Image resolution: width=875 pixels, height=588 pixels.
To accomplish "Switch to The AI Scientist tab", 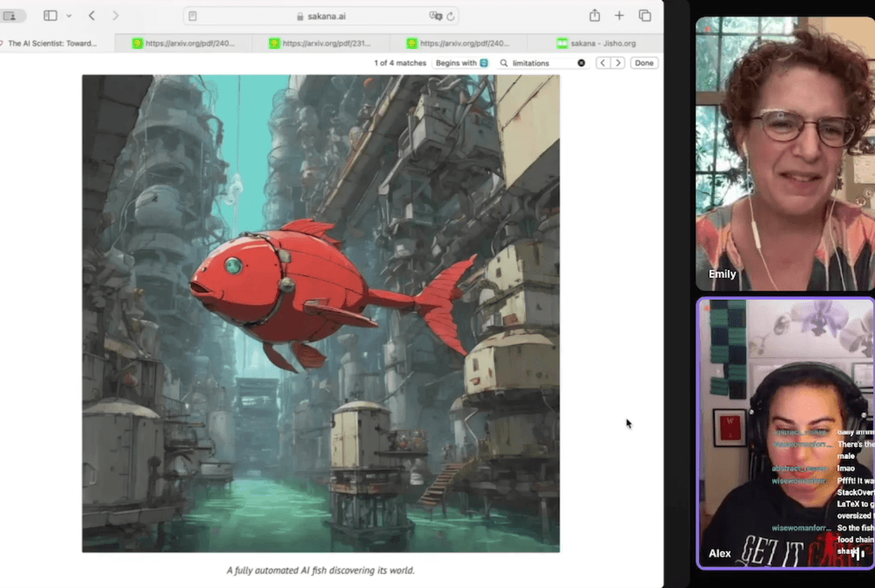I will pos(56,43).
